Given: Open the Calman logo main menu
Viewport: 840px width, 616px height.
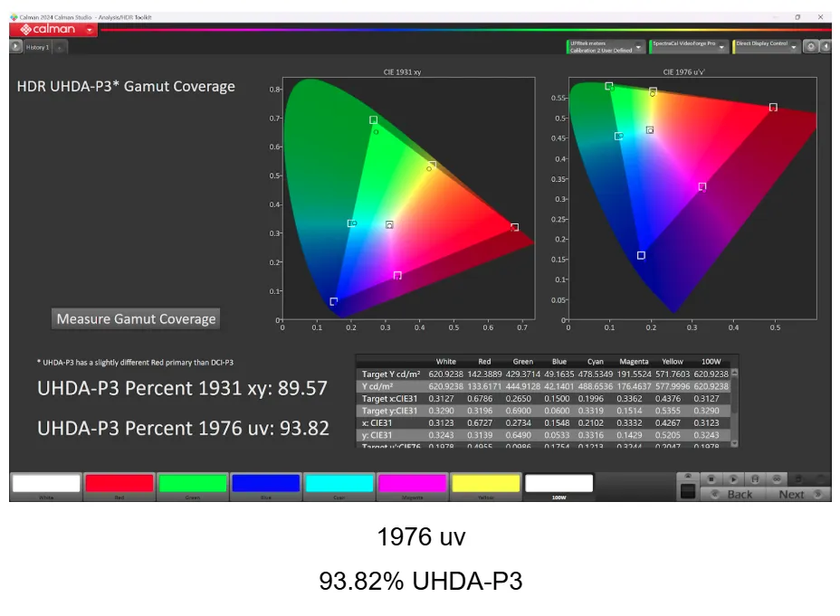Looking at the screenshot, I should [x=49, y=30].
